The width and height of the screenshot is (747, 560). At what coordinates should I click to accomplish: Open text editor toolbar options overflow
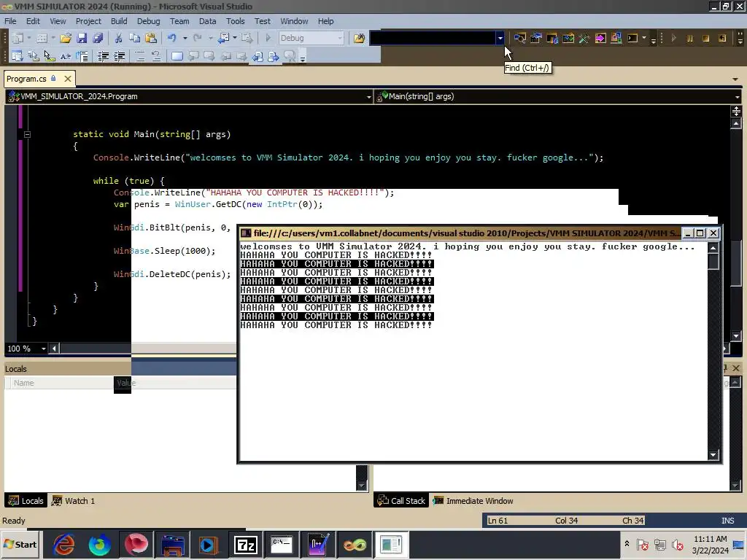[x=303, y=57]
